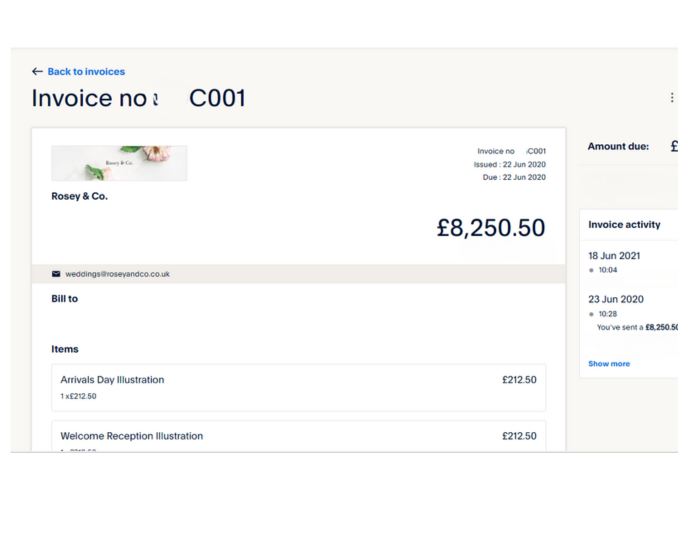Viewport: 688px width, 550px height.
Task: Click the Invoice activity heading
Action: pyautogui.click(x=624, y=225)
